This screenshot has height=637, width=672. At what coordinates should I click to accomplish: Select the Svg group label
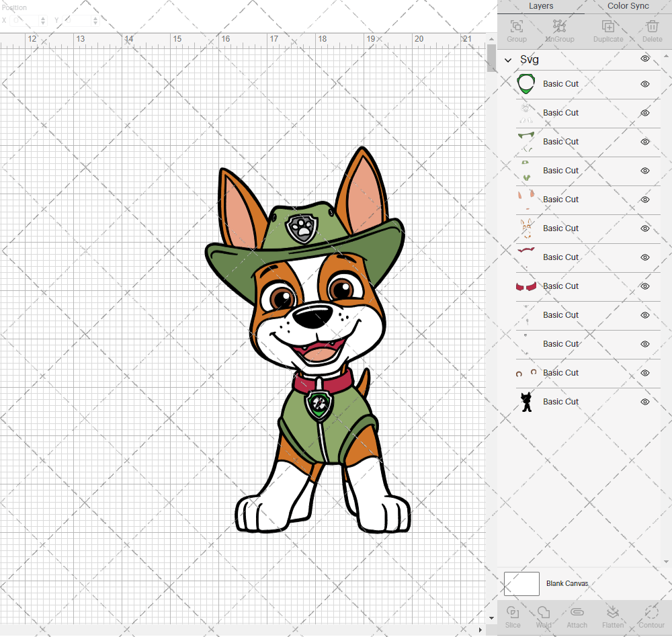point(530,60)
